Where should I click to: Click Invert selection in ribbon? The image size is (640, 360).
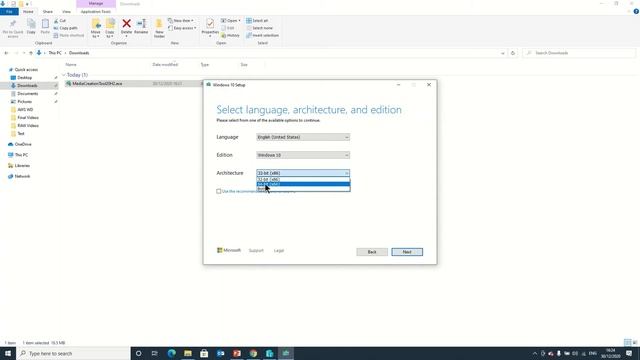[x=262, y=36]
